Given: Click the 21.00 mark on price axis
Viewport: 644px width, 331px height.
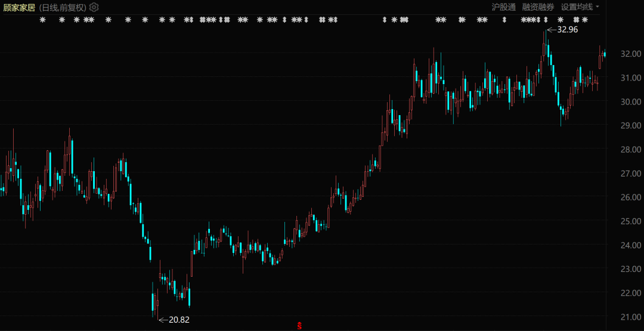Looking at the screenshot, I should (x=630, y=317).
